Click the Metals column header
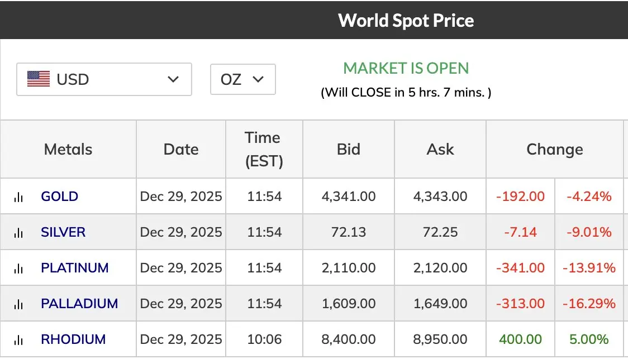Screen dimensions: 628x364 coord(68,150)
